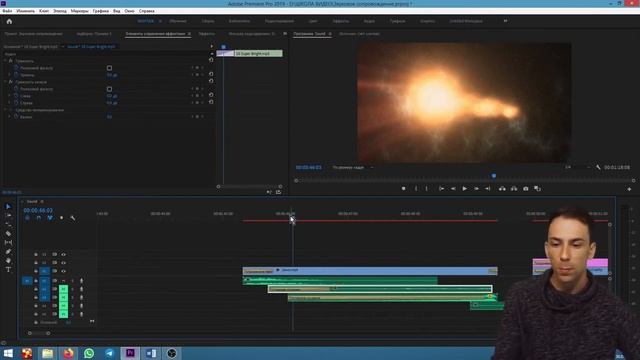Step back one frame

click(453, 189)
